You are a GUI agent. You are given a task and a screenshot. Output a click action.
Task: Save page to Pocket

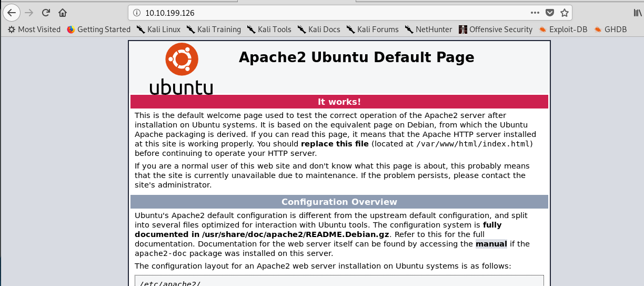(549, 12)
